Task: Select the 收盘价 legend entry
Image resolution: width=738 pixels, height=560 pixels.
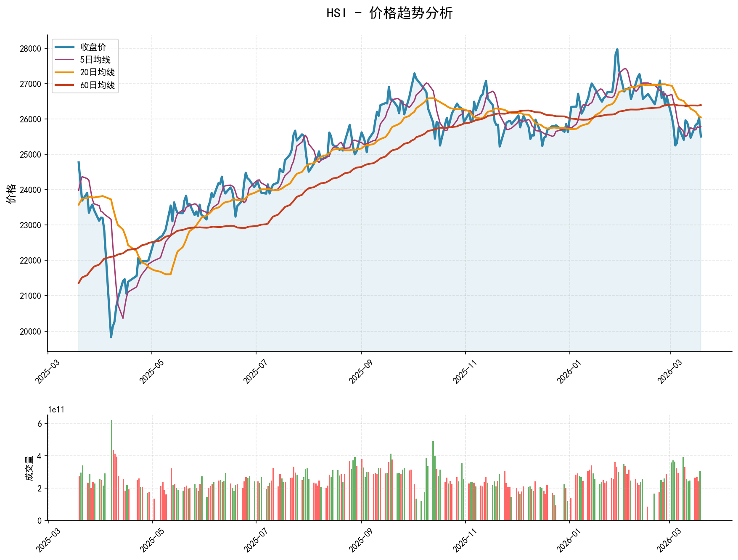Action: [93, 47]
